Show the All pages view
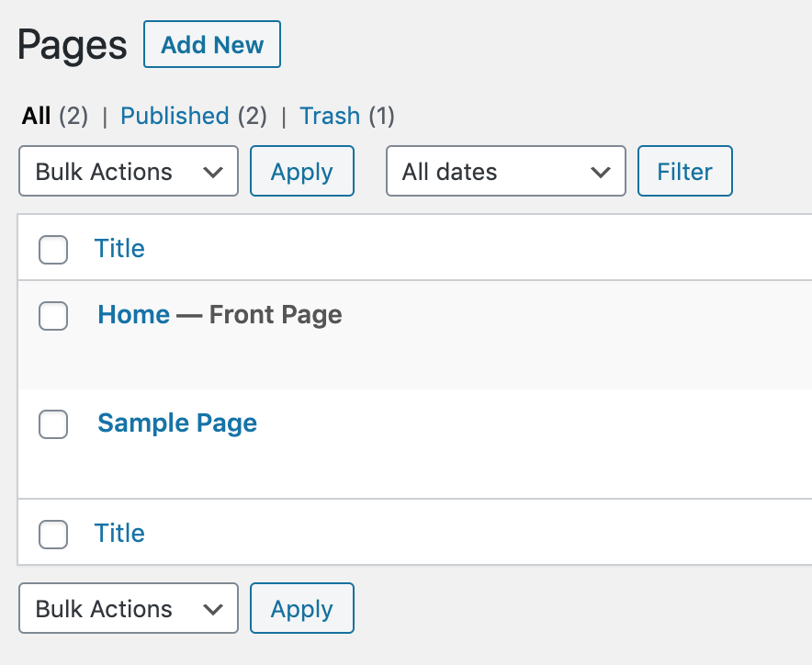Viewport: 812px width, 665px height. [x=36, y=116]
